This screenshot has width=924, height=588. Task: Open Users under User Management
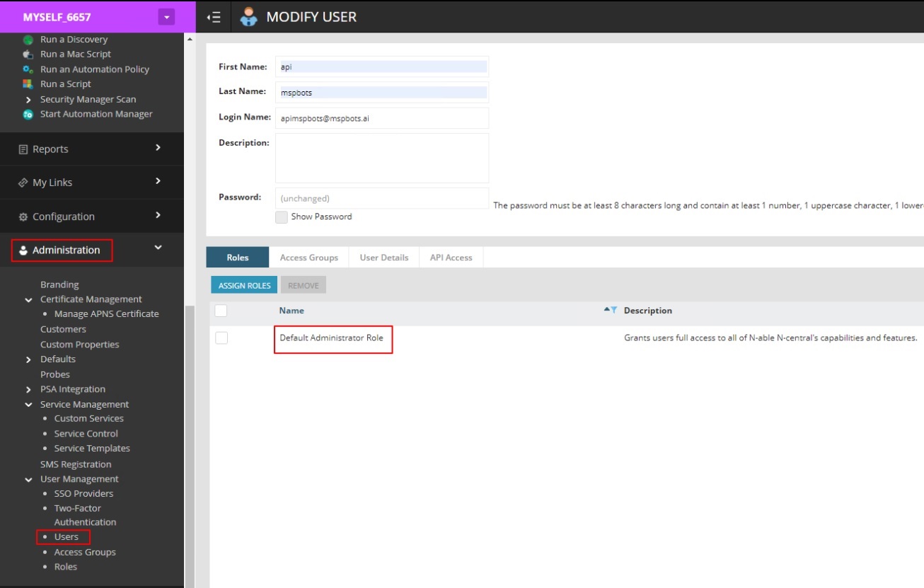coord(67,537)
